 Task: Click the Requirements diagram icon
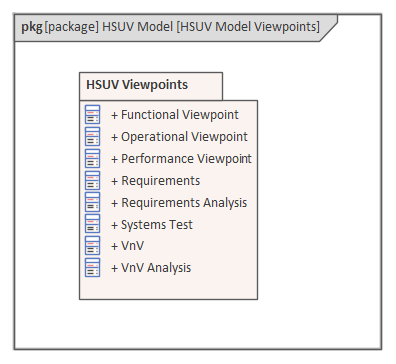click(x=92, y=180)
